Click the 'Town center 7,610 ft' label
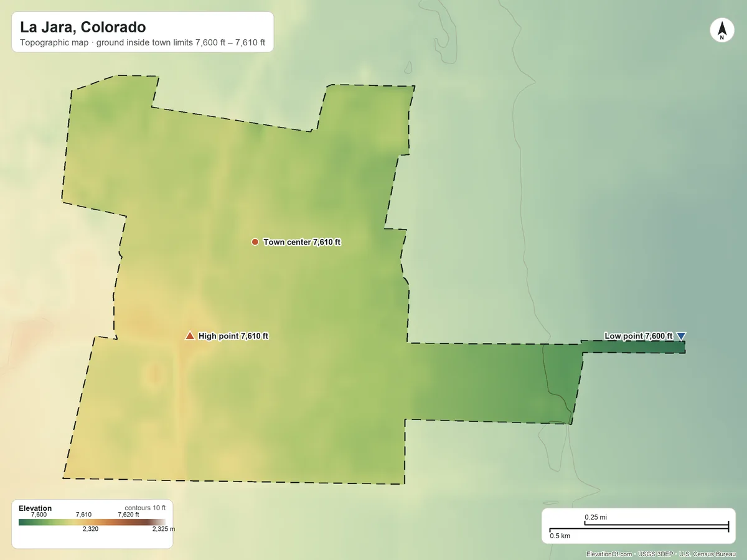Image resolution: width=747 pixels, height=560 pixels. click(302, 242)
